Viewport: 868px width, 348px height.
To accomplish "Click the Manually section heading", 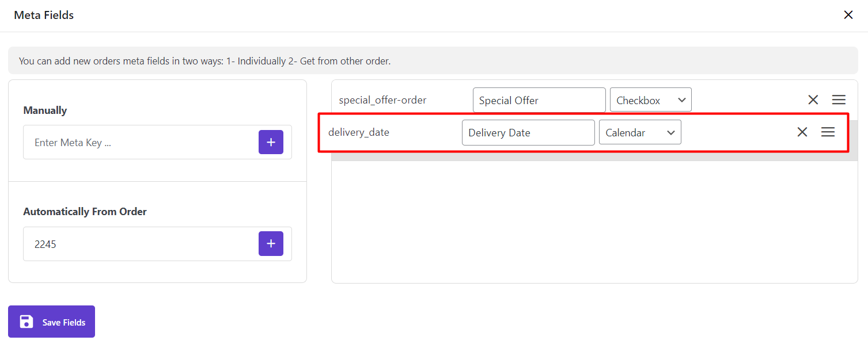I will (45, 110).
